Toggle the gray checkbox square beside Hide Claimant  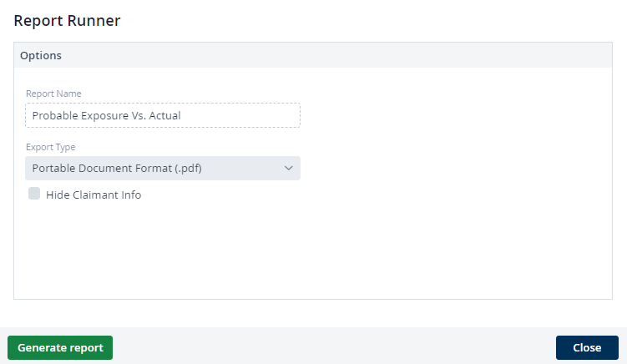(x=34, y=194)
